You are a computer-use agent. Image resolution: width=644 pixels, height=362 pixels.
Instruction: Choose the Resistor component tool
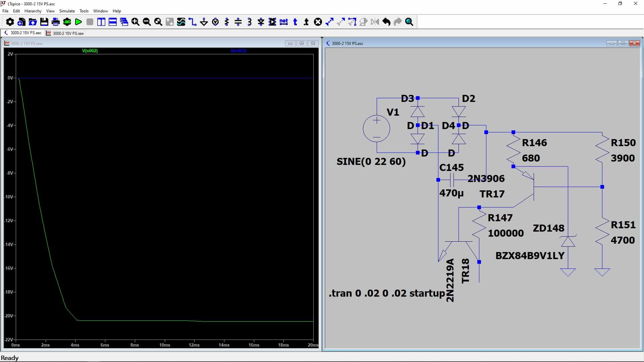click(227, 22)
